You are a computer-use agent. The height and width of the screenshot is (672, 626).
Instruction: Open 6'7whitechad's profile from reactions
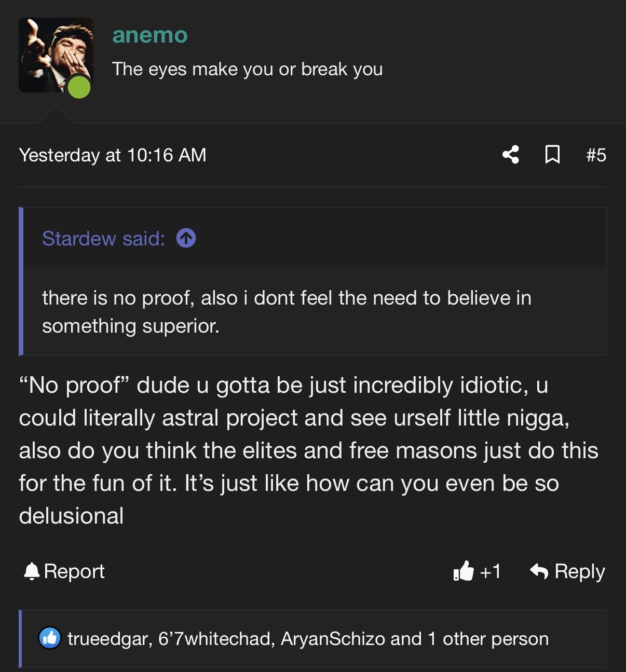pos(215,639)
